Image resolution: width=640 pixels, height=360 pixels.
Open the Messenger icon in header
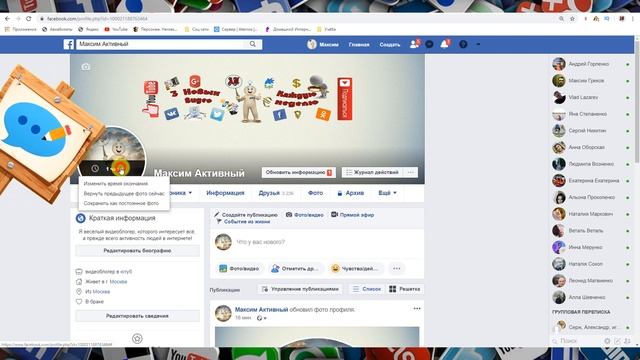[429, 44]
